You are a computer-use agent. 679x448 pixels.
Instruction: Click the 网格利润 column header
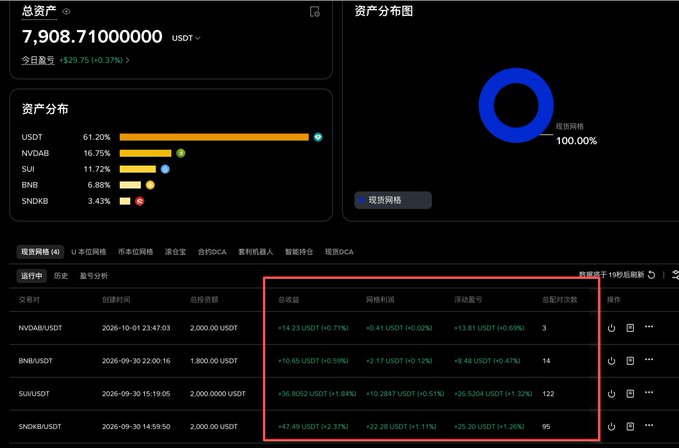[x=380, y=300]
